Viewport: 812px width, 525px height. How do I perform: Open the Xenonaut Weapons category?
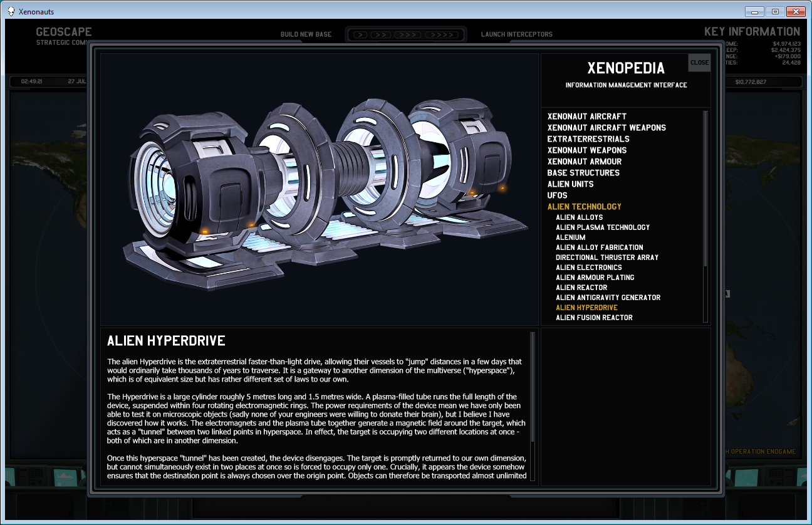pos(586,150)
